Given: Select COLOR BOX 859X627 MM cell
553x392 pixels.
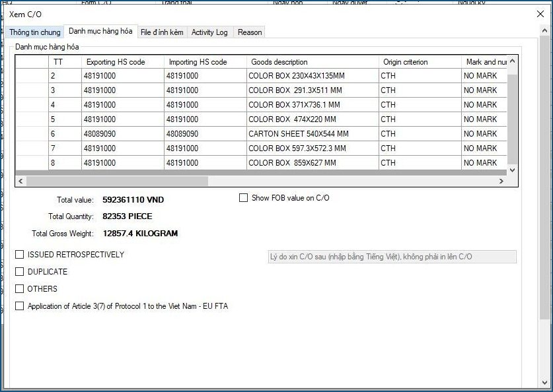Looking at the screenshot, I should click(313, 163).
